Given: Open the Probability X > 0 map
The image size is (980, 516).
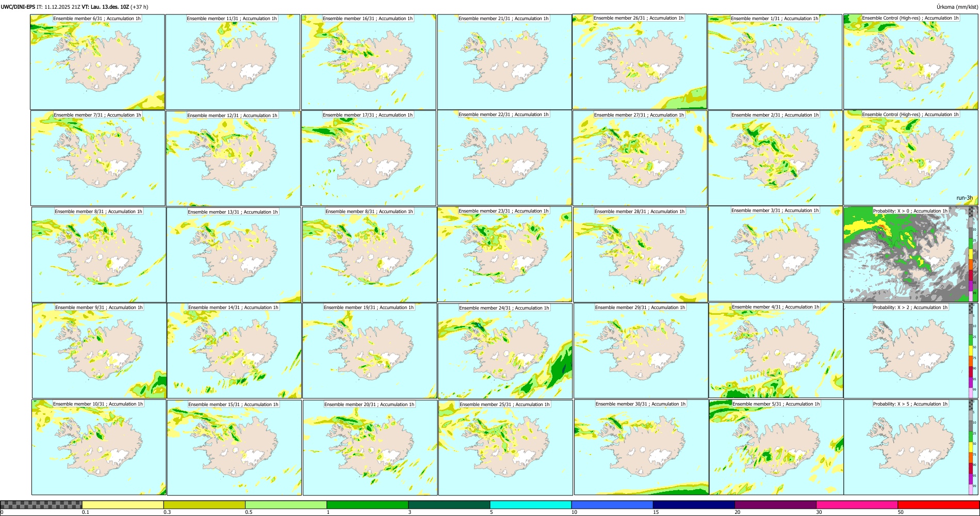Looking at the screenshot, I should 911,254.
